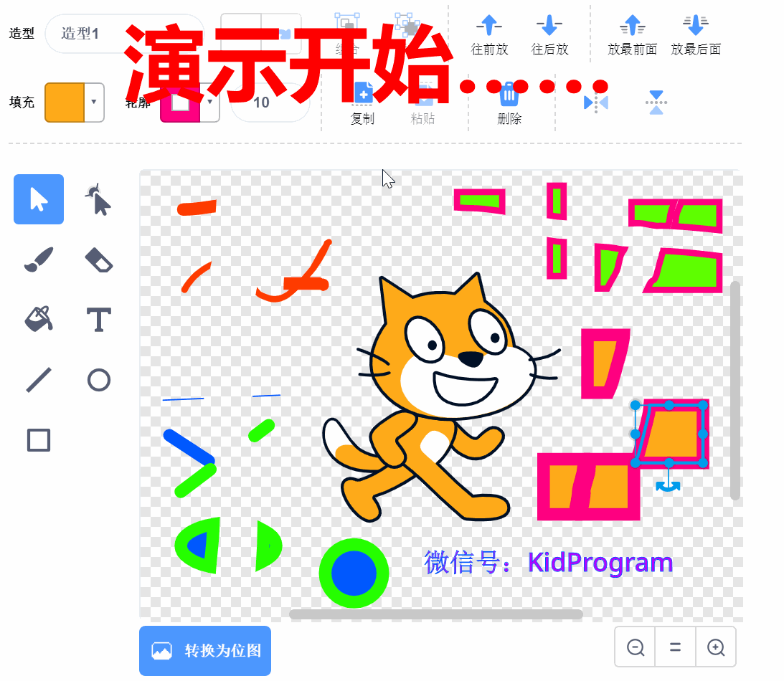Click the orange fill color swatch
The image size is (784, 681).
tap(65, 102)
